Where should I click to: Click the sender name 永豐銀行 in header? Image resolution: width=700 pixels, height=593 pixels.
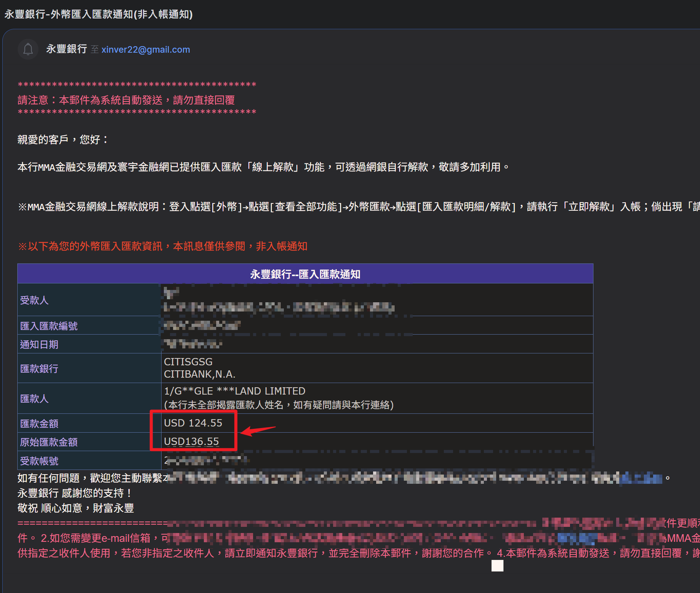point(67,49)
